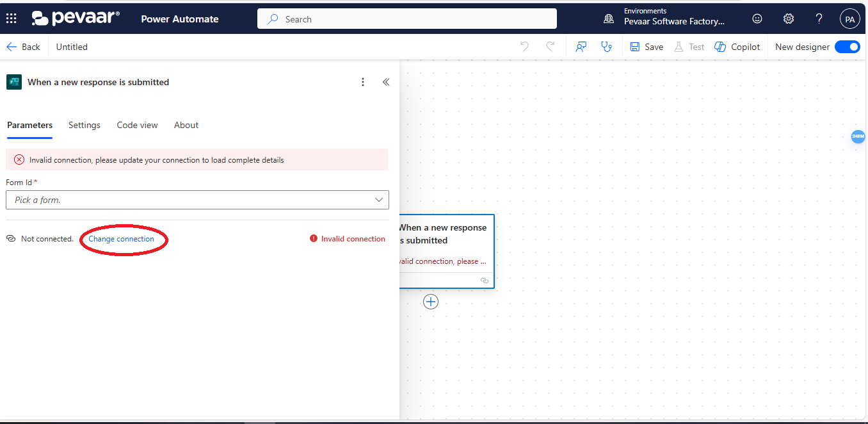868x424 pixels.
Task: Open the feedback smiley icon
Action: point(757,19)
